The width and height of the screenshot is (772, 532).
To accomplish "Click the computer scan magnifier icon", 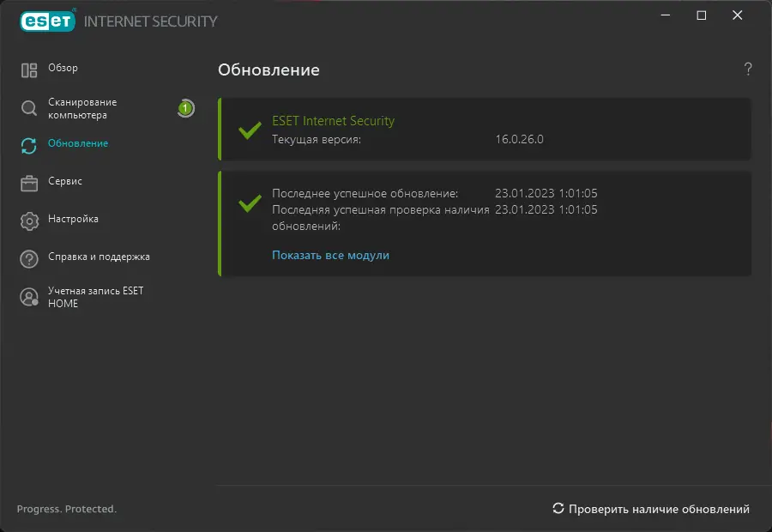I will (29, 108).
